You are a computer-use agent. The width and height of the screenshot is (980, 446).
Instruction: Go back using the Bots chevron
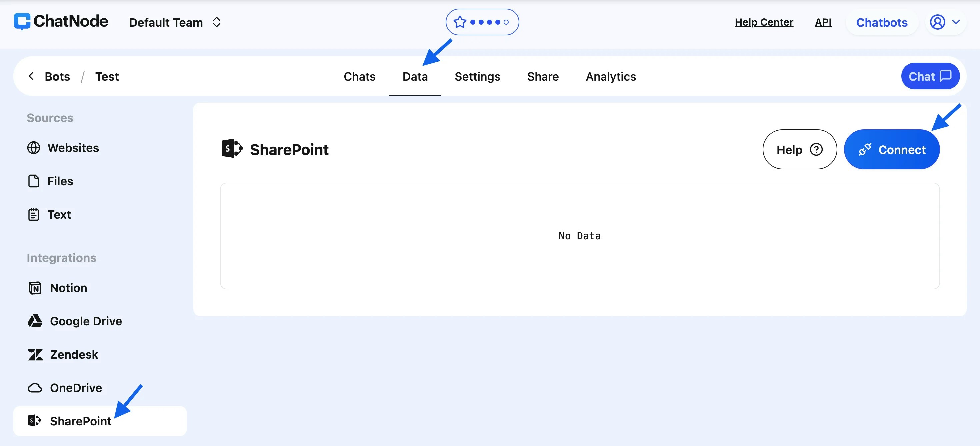pos(32,76)
